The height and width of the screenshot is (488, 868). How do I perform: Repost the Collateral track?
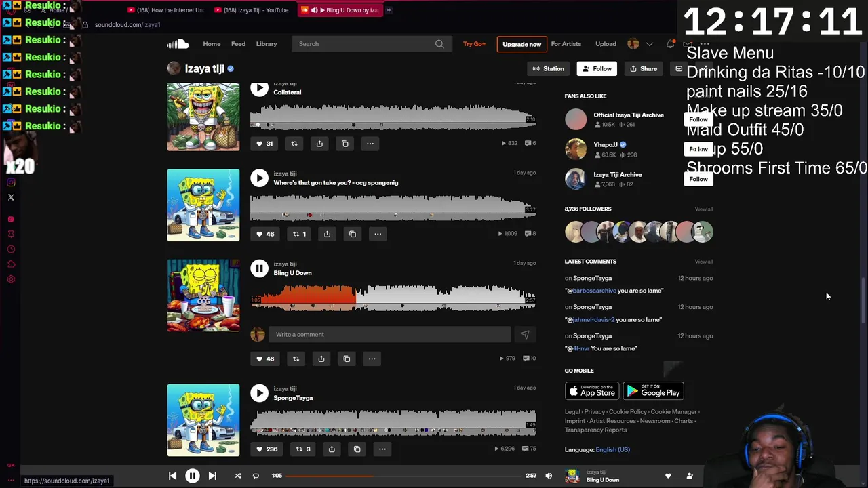[294, 144]
